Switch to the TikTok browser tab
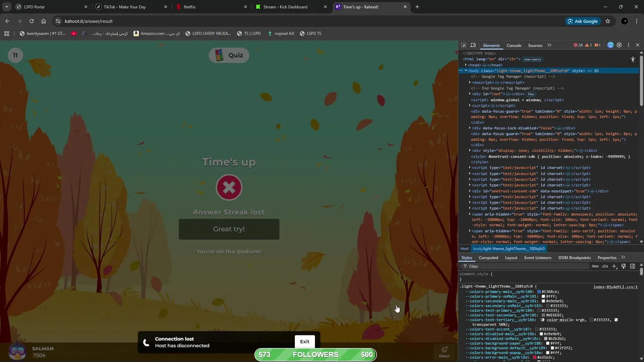This screenshot has width=644, height=362. (131, 7)
